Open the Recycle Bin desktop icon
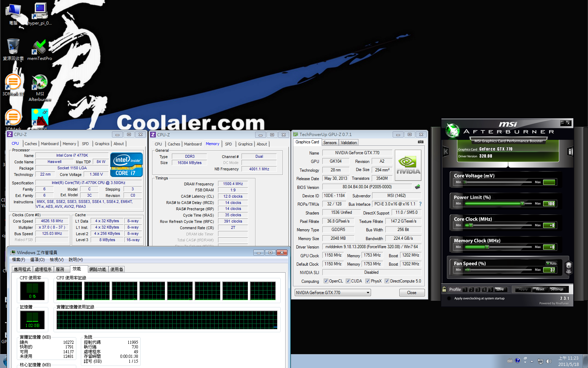Image resolution: width=588 pixels, height=368 pixels. tap(13, 50)
